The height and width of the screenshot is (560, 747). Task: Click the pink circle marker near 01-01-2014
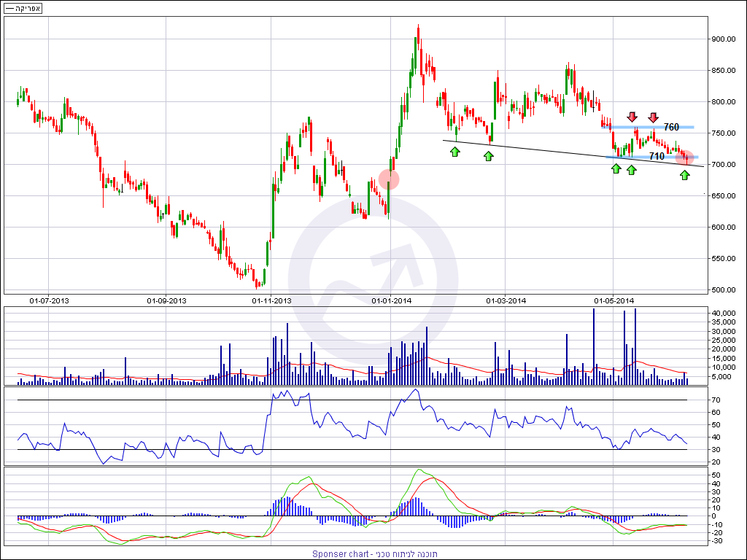(389, 179)
